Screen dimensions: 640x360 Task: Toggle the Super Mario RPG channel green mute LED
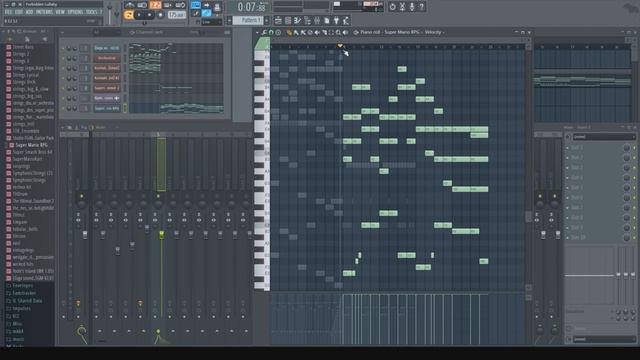[63, 108]
